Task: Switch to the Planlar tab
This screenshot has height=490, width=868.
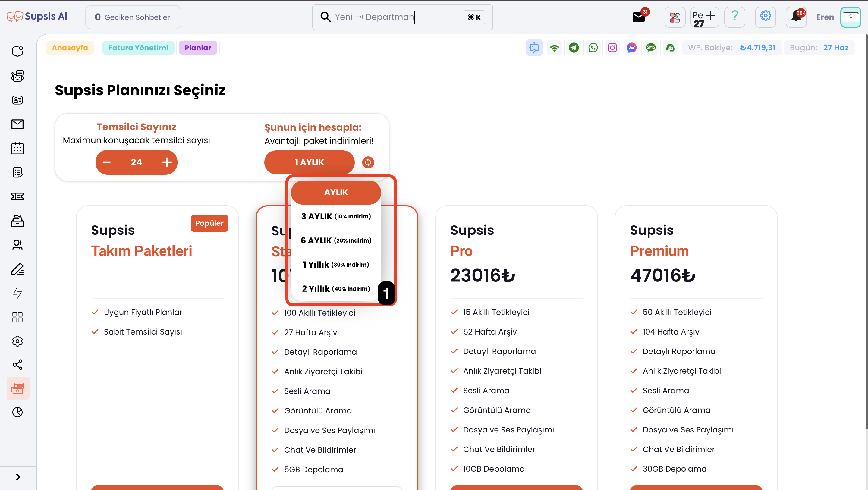Action: pyautogui.click(x=198, y=48)
